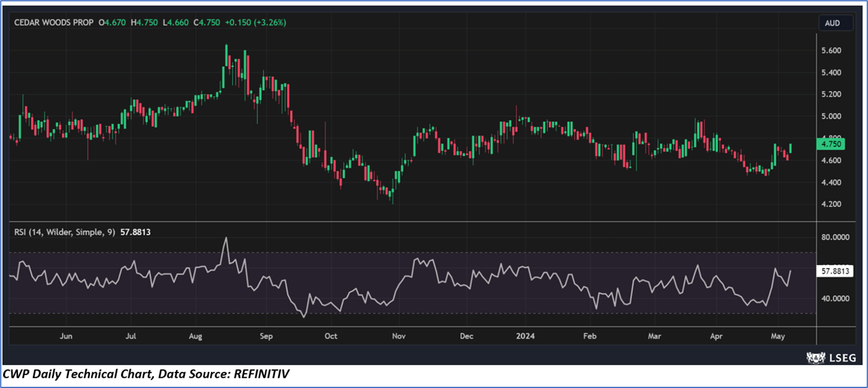Click the LSEG logo
Image resolution: width=868 pixels, height=388 pixels.
click(831, 357)
